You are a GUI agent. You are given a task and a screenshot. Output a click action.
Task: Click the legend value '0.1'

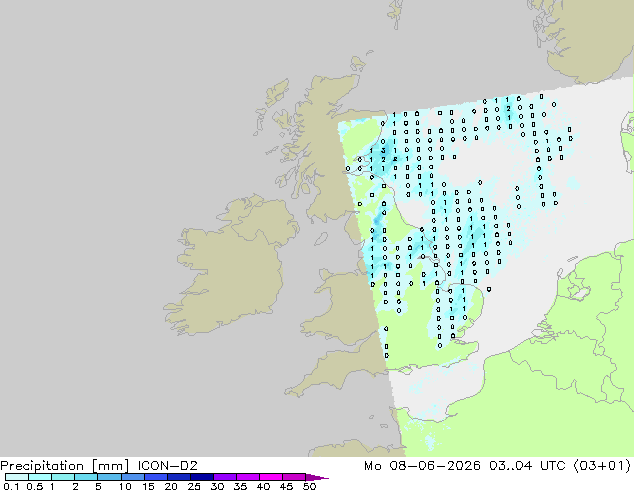[11, 486]
